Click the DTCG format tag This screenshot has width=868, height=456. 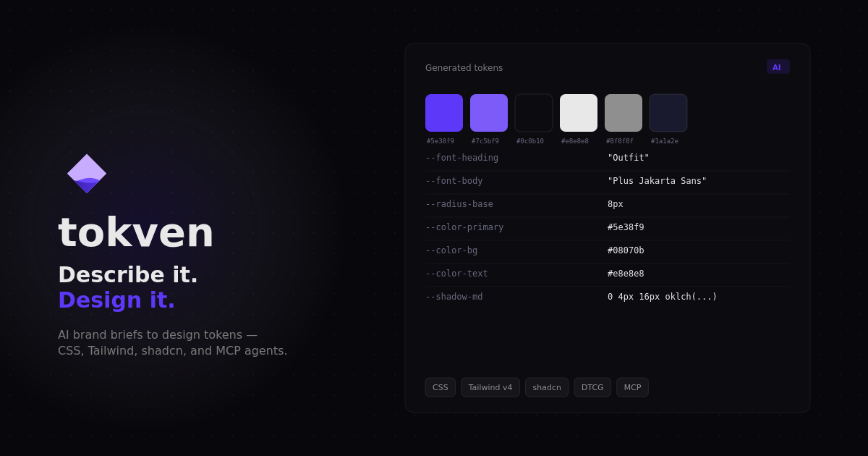(x=592, y=387)
